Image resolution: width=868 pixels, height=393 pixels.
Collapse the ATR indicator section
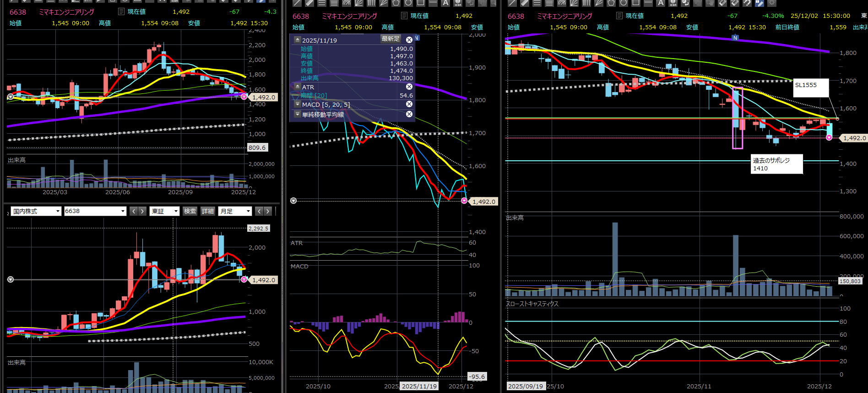pos(298,87)
